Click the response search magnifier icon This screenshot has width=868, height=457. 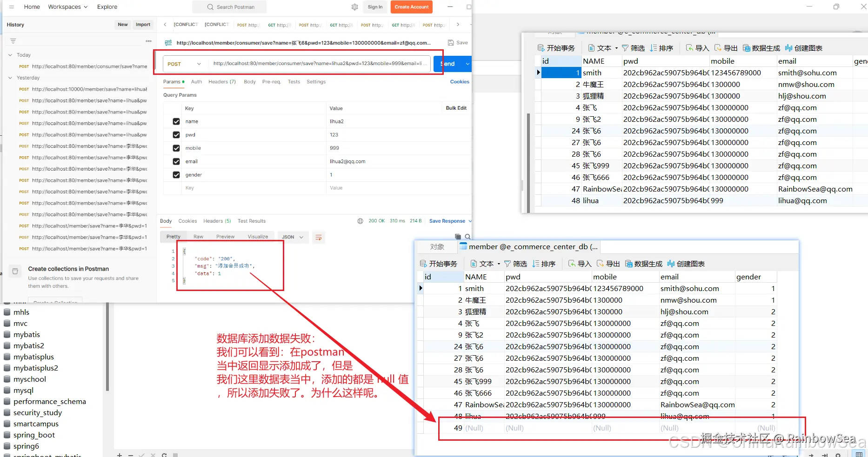point(467,237)
